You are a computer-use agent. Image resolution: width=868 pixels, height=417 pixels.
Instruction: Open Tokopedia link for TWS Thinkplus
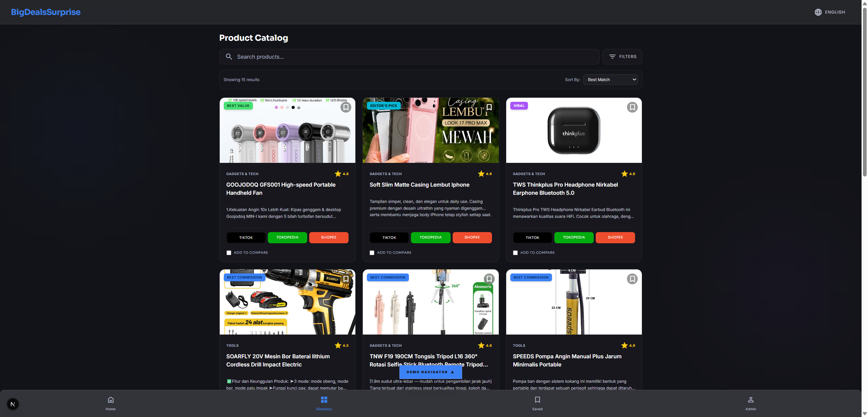574,238
